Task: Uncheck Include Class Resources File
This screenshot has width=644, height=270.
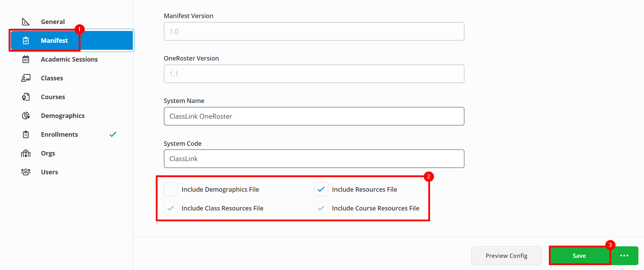Action: [x=171, y=208]
